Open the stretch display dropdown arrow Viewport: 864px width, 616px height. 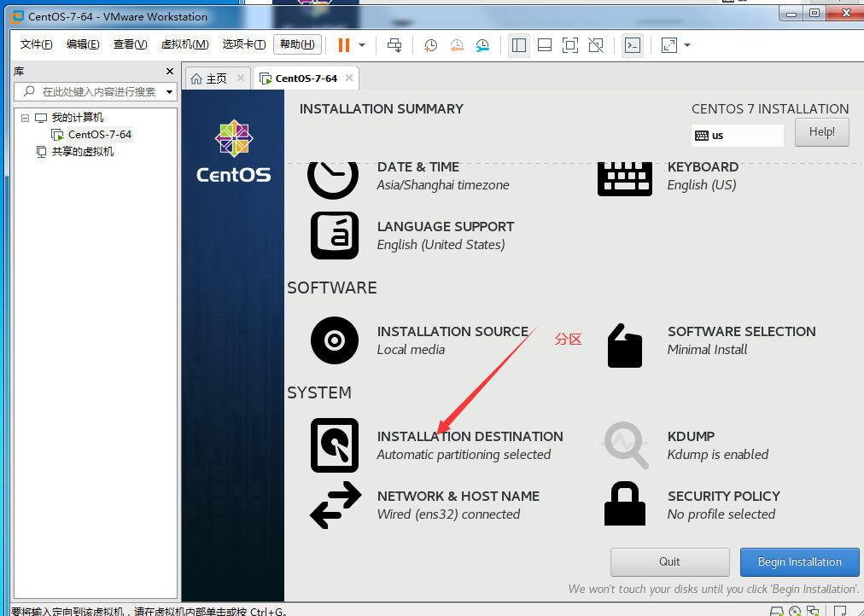tap(687, 45)
